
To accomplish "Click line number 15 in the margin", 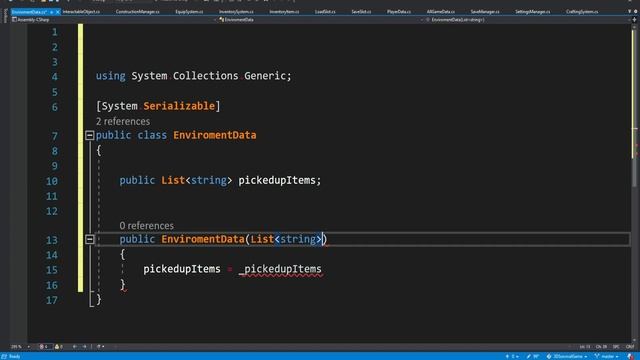I will (52, 270).
